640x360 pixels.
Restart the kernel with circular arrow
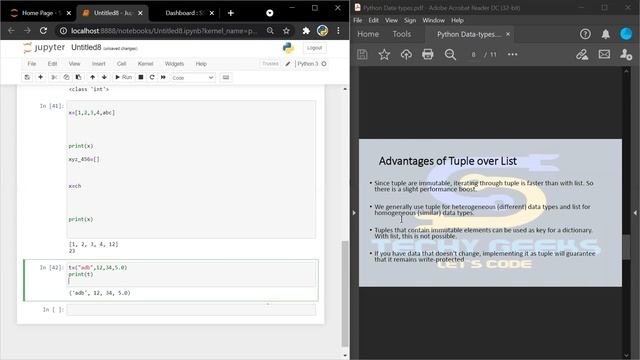pos(152,77)
